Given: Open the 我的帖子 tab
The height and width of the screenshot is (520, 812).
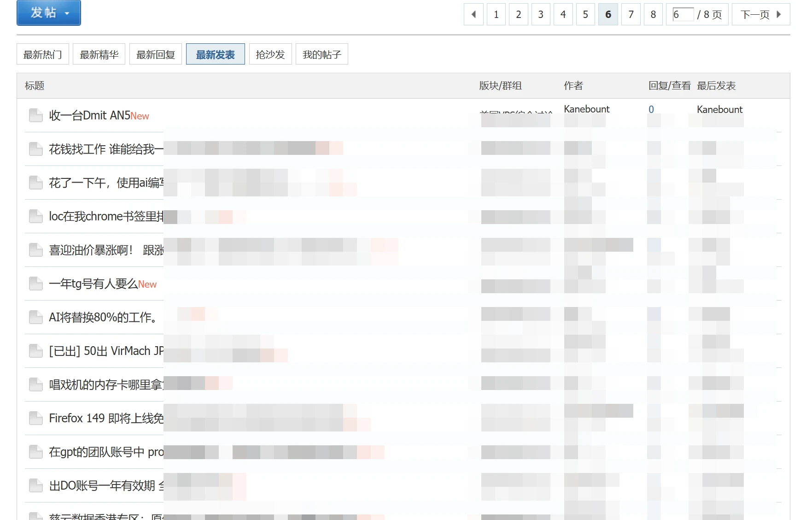Looking at the screenshot, I should (322, 54).
